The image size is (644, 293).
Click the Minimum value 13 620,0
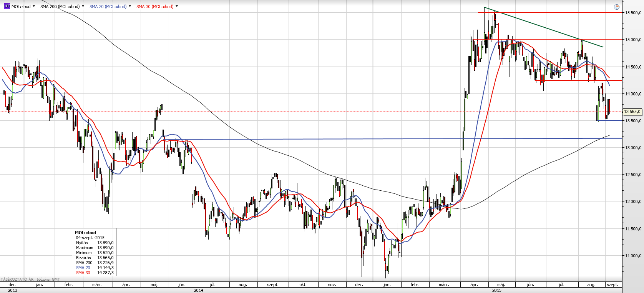tap(105, 253)
